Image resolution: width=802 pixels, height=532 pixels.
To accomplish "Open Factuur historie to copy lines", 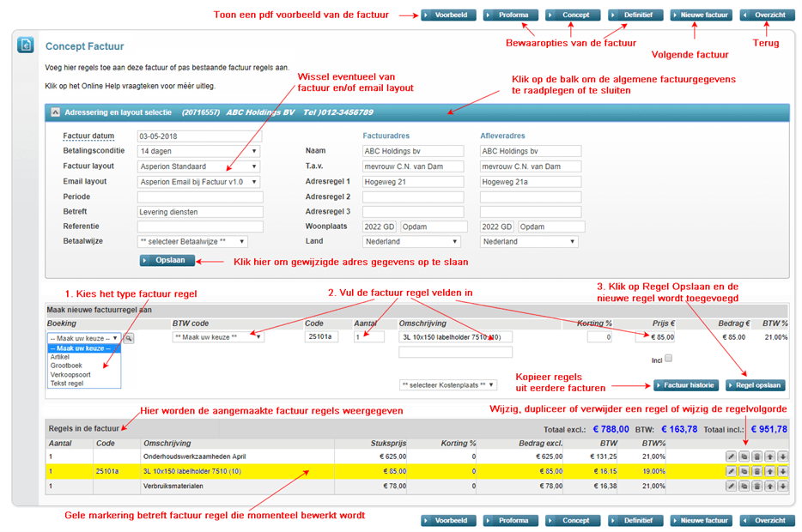I will (686, 385).
